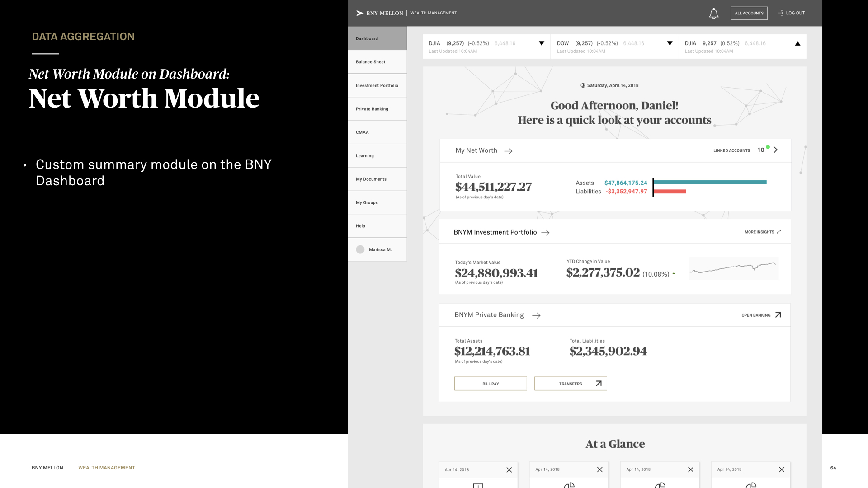Click the linked accounts count 10

tap(761, 150)
